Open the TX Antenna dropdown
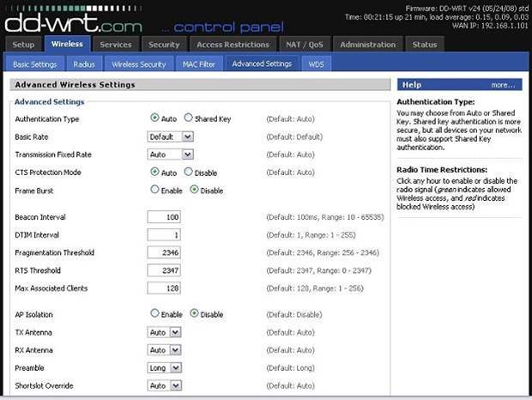The height and width of the screenshot is (400, 532). (164, 332)
